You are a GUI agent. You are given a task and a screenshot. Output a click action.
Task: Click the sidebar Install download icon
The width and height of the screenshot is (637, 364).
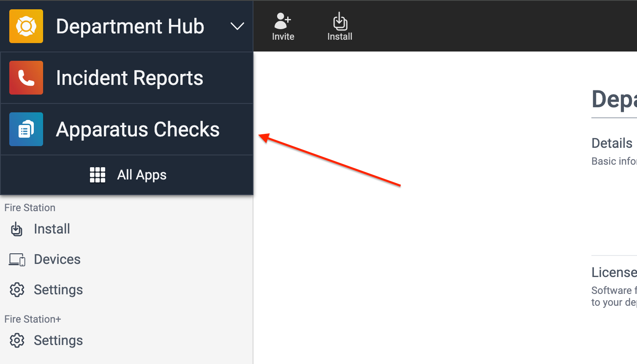16,229
